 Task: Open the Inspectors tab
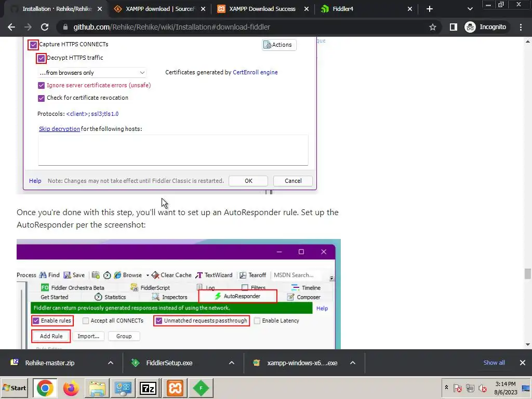pyautogui.click(x=170, y=297)
